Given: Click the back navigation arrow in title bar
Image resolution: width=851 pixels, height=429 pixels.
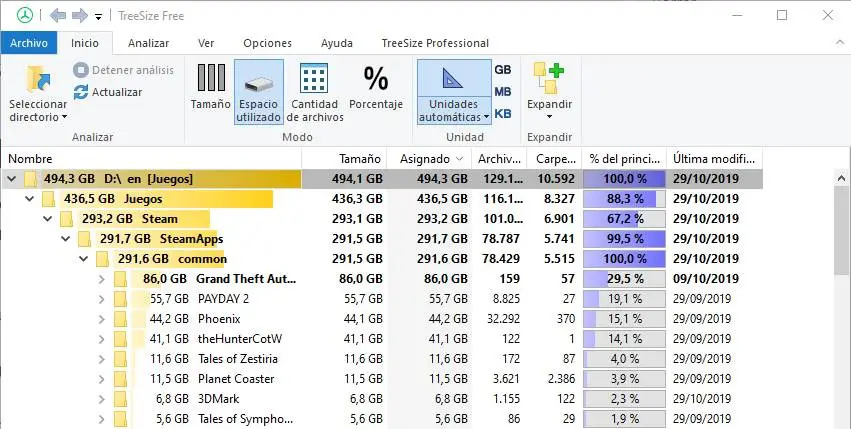Looking at the screenshot, I should point(57,16).
